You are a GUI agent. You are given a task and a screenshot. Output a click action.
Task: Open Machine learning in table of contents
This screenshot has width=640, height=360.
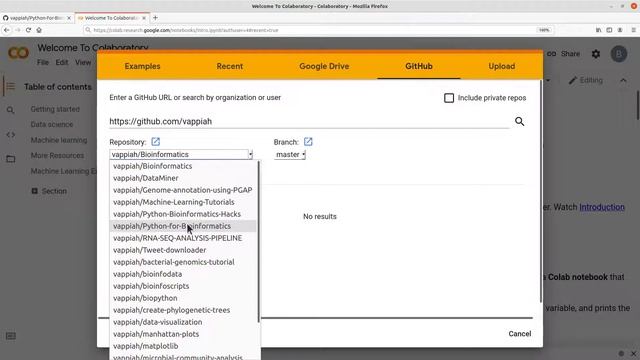tap(59, 140)
